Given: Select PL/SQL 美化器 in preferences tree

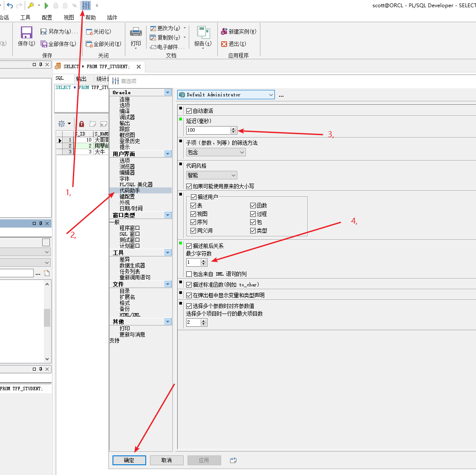Looking at the screenshot, I should [x=136, y=184].
